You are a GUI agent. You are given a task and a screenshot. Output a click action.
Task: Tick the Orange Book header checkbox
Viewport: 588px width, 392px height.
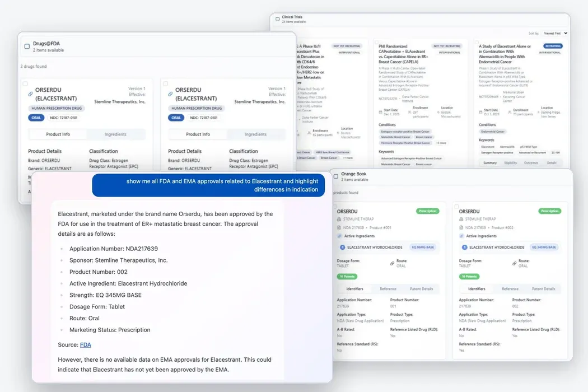[336, 176]
